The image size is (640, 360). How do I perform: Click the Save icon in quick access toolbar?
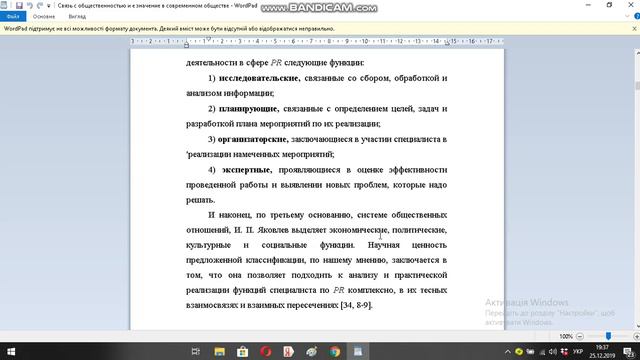pyautogui.click(x=19, y=5)
